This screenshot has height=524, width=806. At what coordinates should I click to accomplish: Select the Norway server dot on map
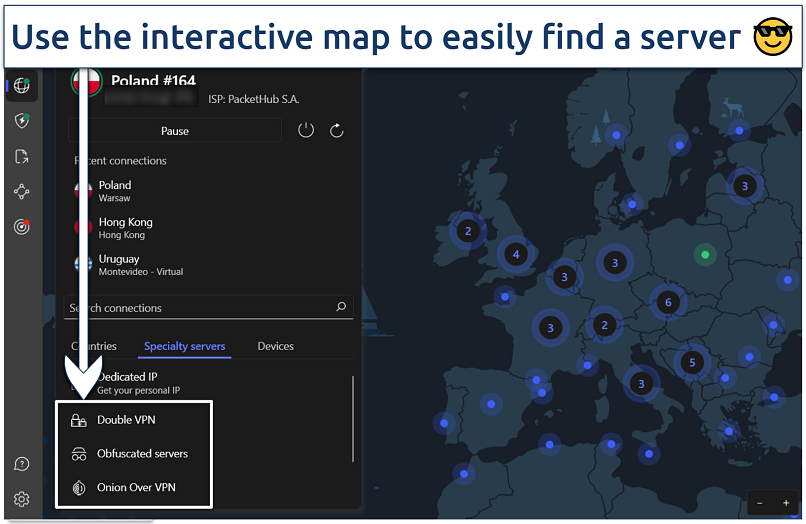point(616,135)
